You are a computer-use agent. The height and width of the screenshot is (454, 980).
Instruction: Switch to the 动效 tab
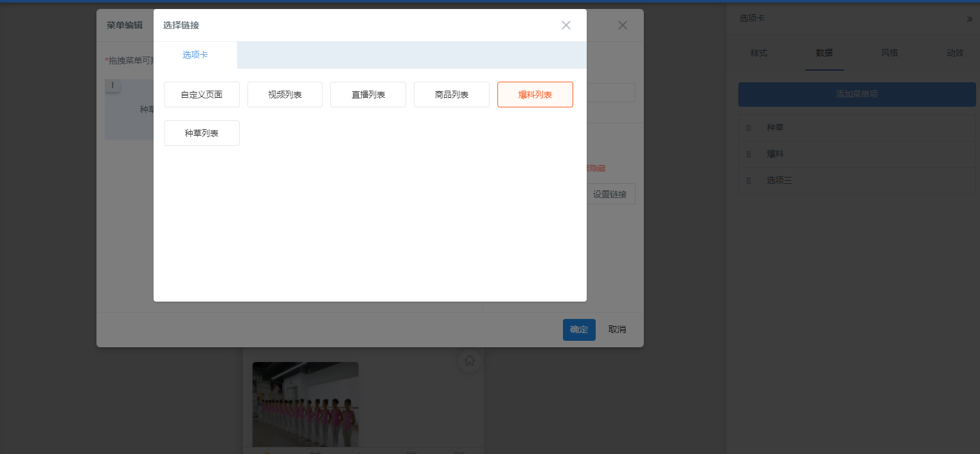click(x=955, y=53)
